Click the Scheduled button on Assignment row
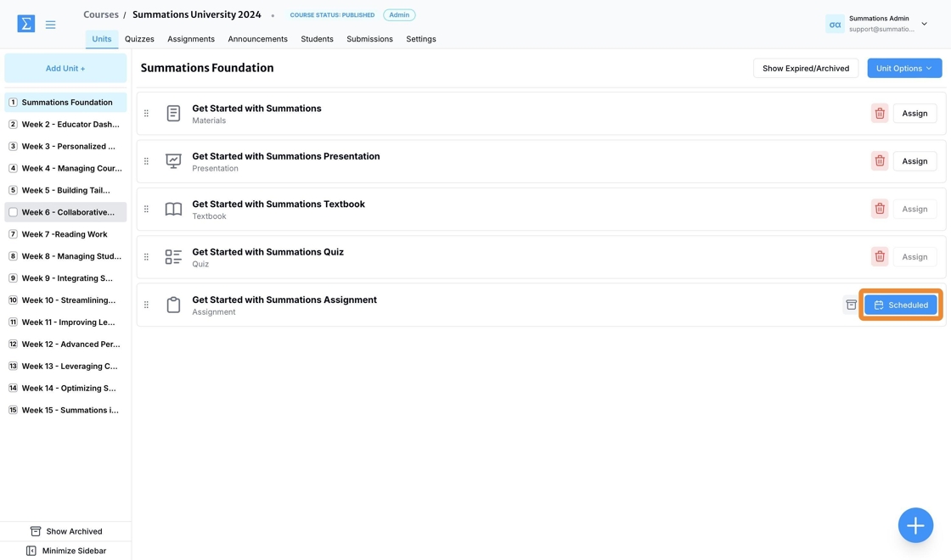Image resolution: width=951 pixels, height=560 pixels. pos(901,305)
